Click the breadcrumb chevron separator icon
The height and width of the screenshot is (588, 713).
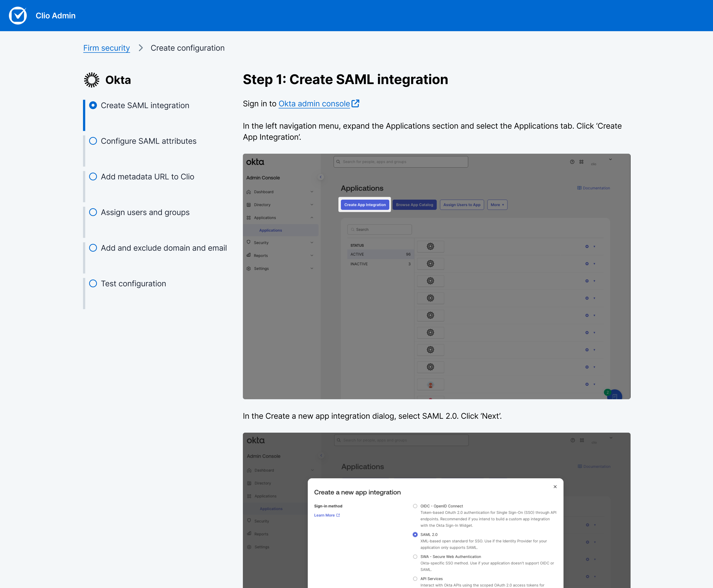tap(141, 48)
